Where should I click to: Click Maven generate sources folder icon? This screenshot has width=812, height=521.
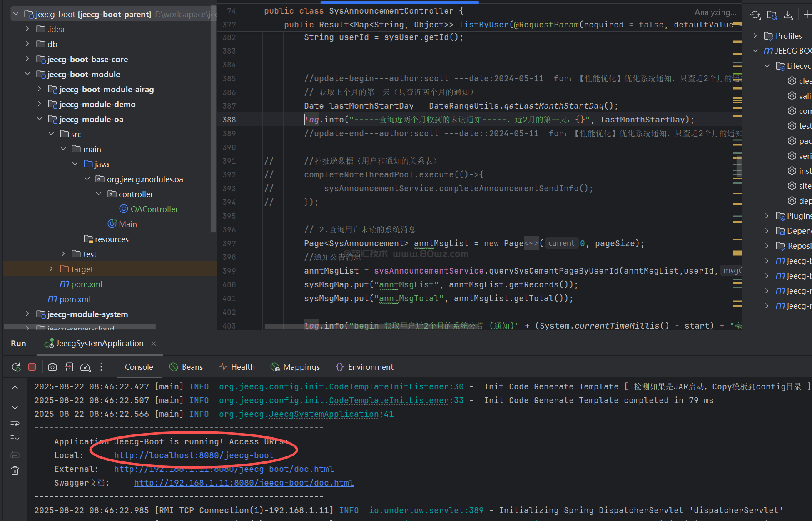point(772,15)
